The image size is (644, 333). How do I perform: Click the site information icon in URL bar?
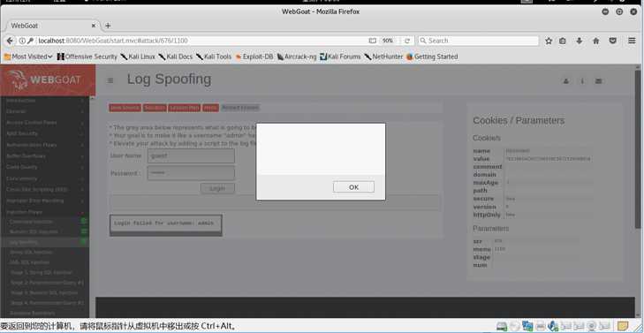(22, 41)
